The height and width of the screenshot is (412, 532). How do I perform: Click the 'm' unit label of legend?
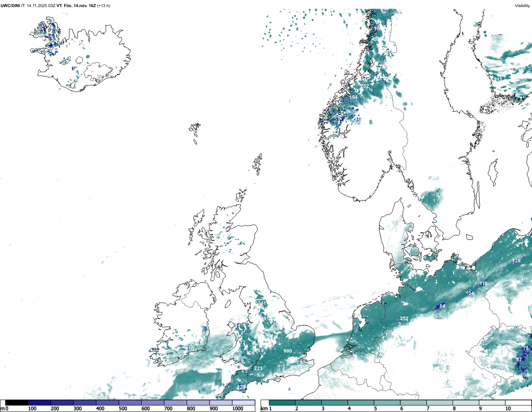[x=2, y=409]
